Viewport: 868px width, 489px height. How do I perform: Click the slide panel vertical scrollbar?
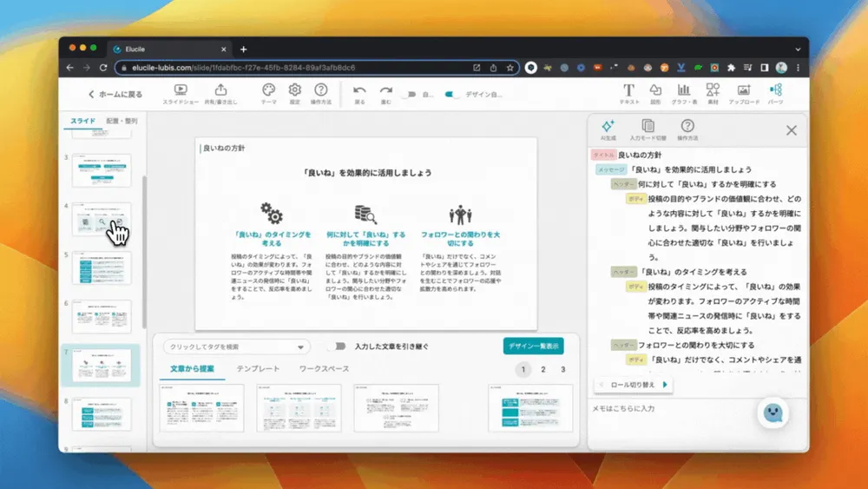pos(144,252)
